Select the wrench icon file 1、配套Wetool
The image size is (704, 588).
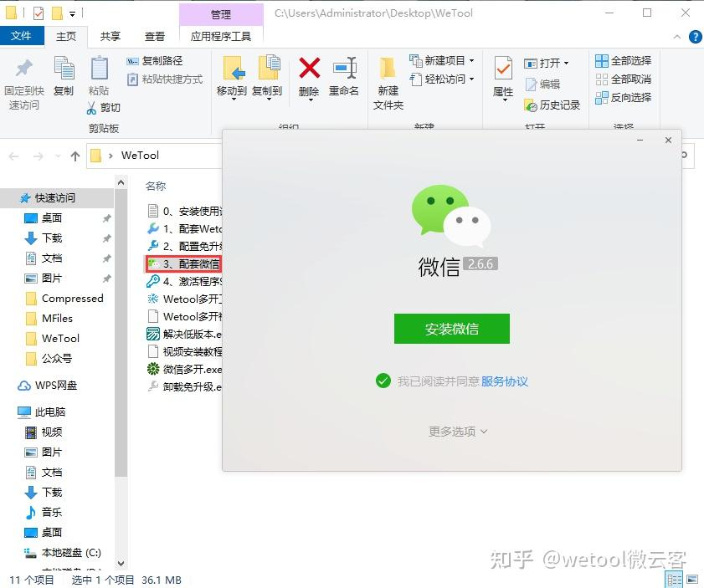[191, 228]
